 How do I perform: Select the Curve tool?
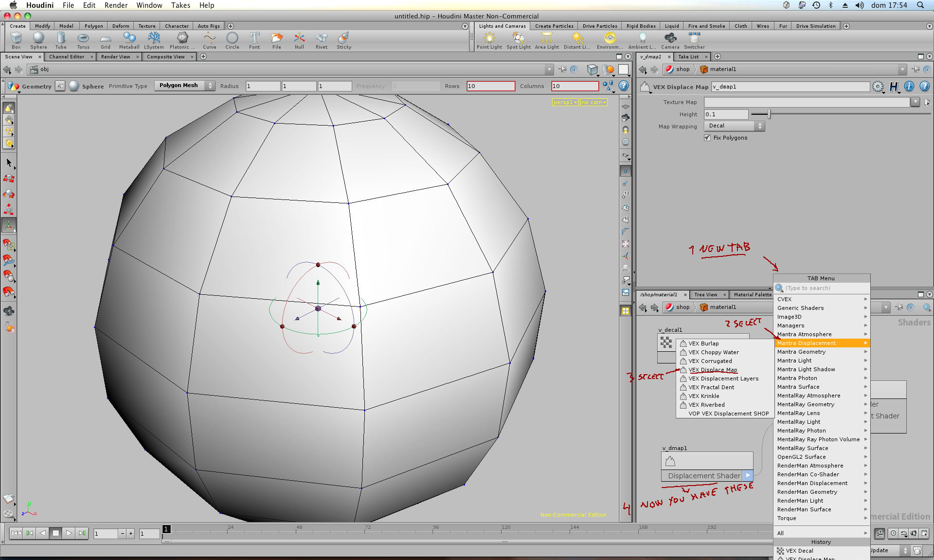click(209, 40)
